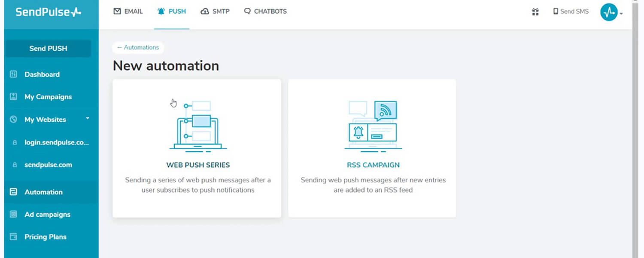The height and width of the screenshot is (258, 644).
Task: Switch to the PUSH tab
Action: [172, 11]
